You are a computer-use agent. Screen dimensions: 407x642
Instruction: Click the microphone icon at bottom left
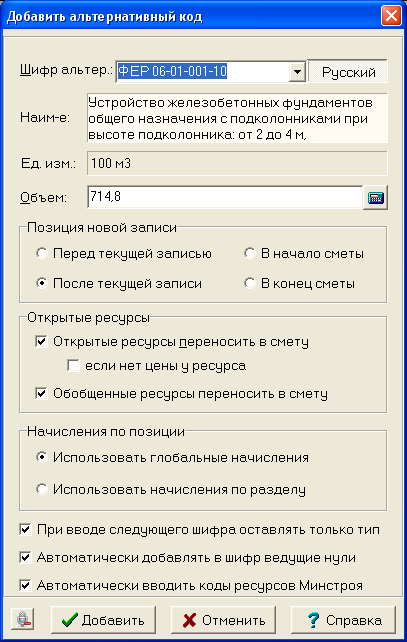[23, 619]
